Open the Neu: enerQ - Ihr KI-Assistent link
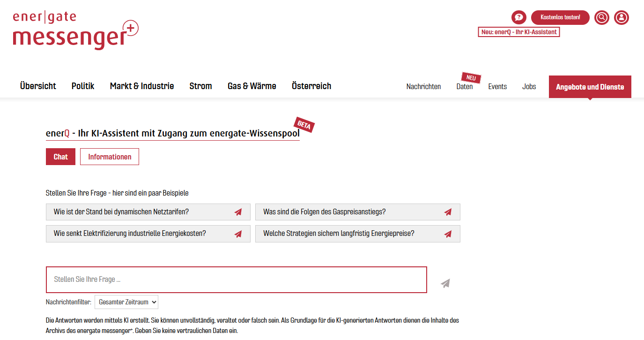Screen dimensions: 644x340 pyautogui.click(x=519, y=32)
